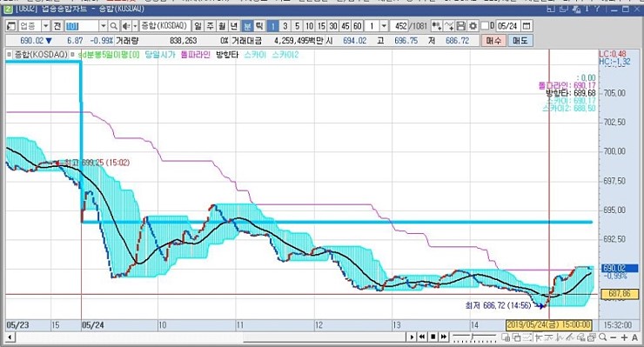The height and width of the screenshot is (347, 644).
Task: Click the speaker sound icon in the toolbar
Action: coord(126,26)
